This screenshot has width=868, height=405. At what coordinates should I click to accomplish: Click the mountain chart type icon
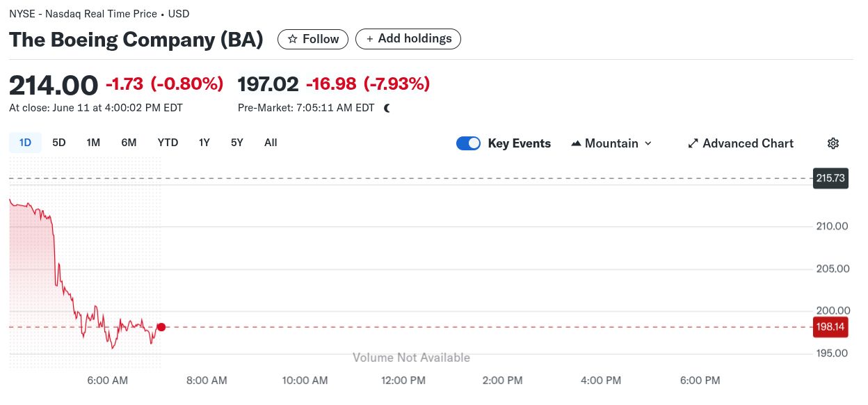[x=576, y=143]
